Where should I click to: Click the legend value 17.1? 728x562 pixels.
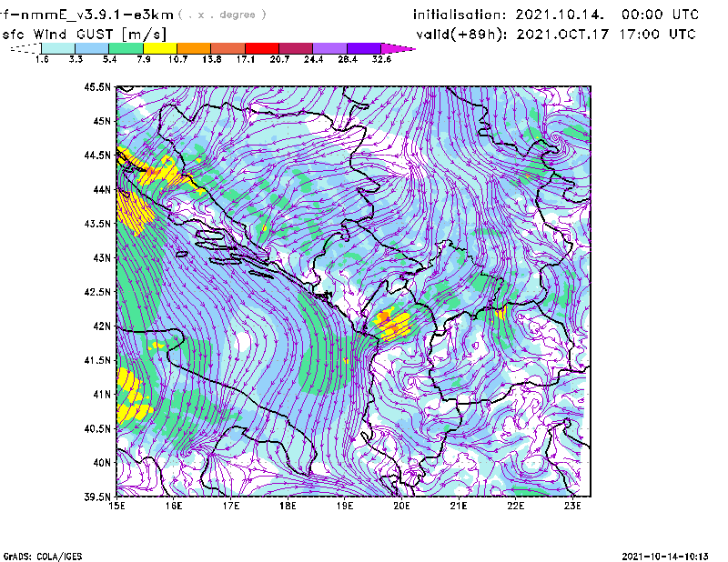pyautogui.click(x=246, y=59)
